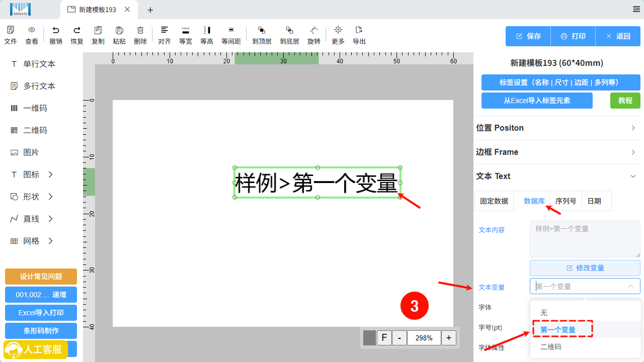Open 更多 (More) toolbar options
The width and height of the screenshot is (644, 362).
pos(338,35)
